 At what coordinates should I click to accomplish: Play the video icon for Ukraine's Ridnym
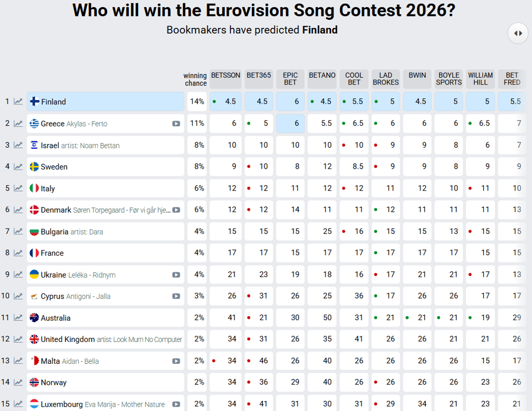(x=176, y=275)
